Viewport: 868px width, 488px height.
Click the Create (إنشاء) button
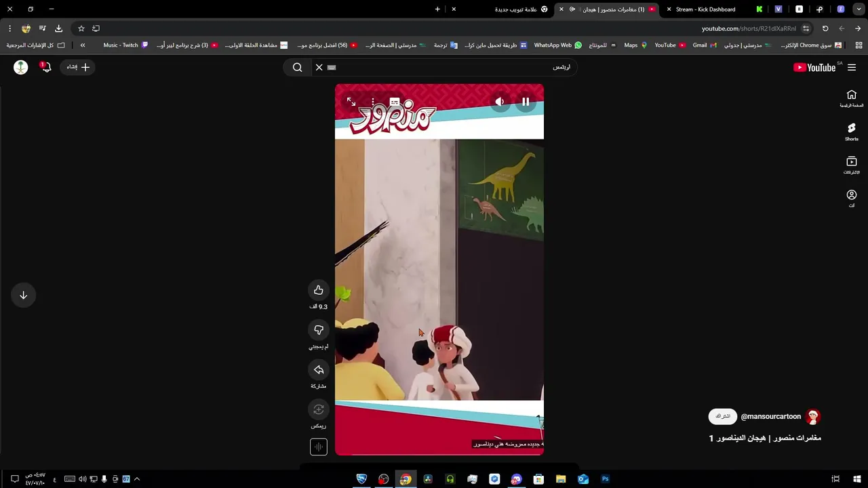(x=77, y=67)
